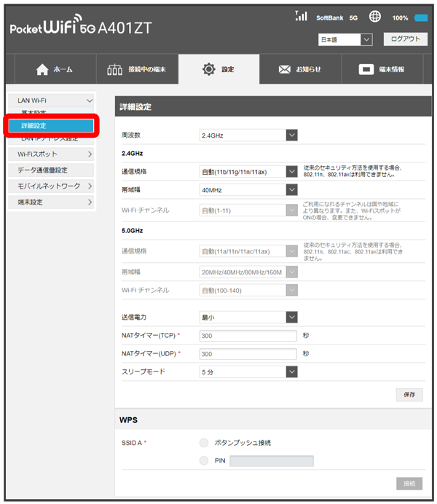Switch to the 設定 tab
The image size is (437, 504).
219,70
